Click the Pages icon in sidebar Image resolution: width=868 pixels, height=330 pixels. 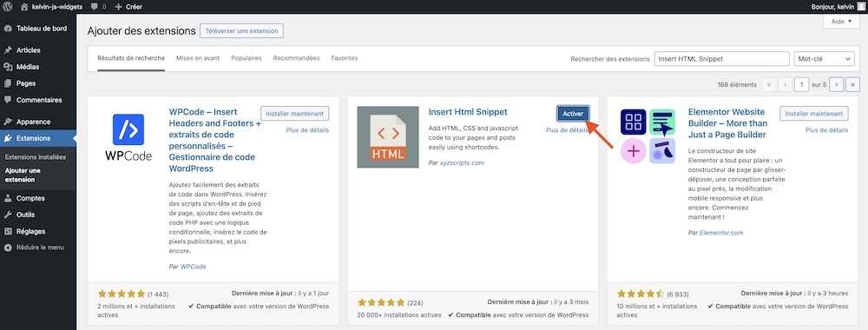click(8, 83)
